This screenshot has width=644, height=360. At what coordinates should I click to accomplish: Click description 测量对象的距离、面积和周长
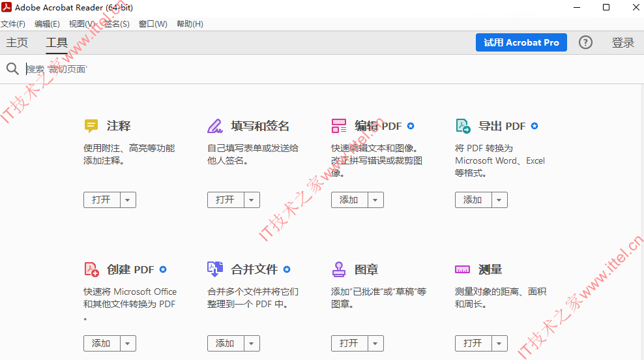501,297
